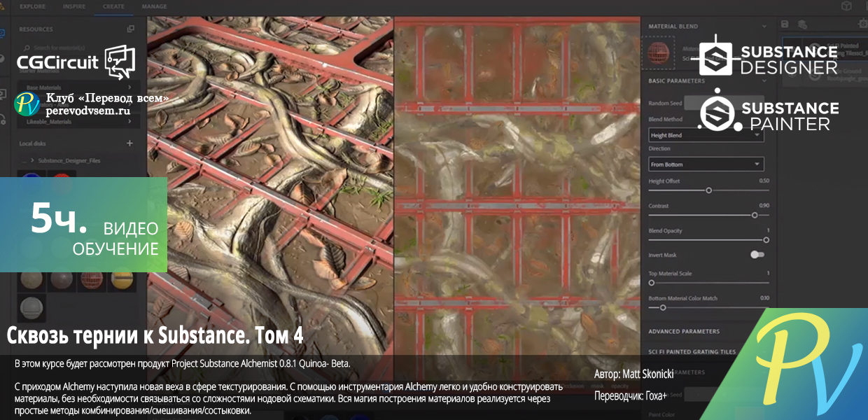Add a new local disk with plus icon
This screenshot has width=868, height=420.
coord(129,143)
